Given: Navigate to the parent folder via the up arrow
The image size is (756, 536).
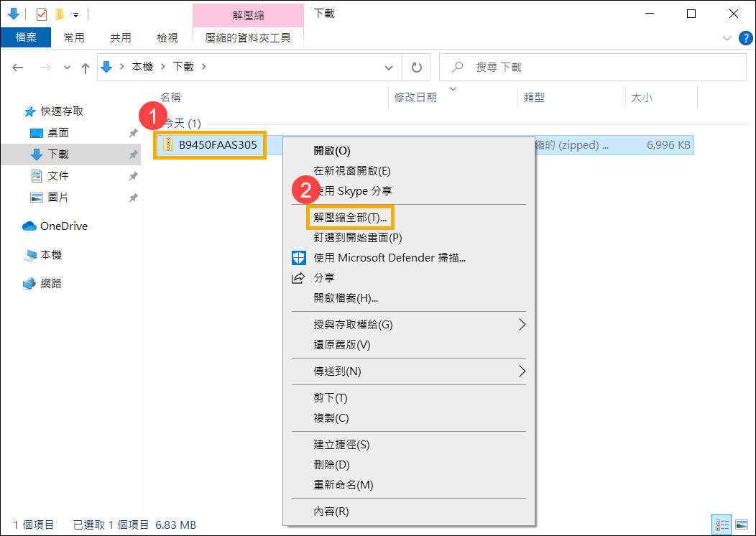Looking at the screenshot, I should point(86,67).
